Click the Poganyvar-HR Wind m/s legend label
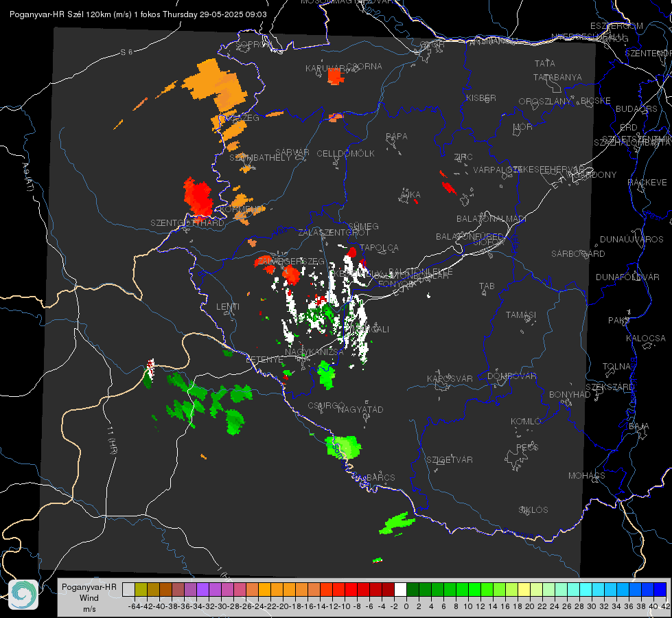672x618 pixels. (89, 597)
